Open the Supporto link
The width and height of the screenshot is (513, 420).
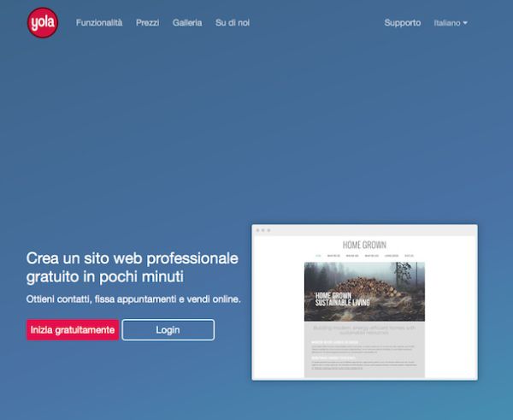coord(403,23)
